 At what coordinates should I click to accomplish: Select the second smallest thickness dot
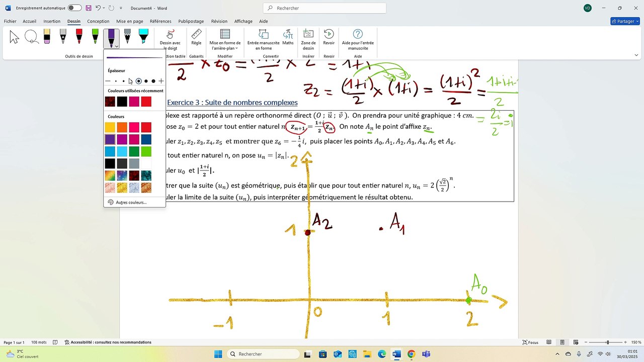pyautogui.click(x=123, y=81)
